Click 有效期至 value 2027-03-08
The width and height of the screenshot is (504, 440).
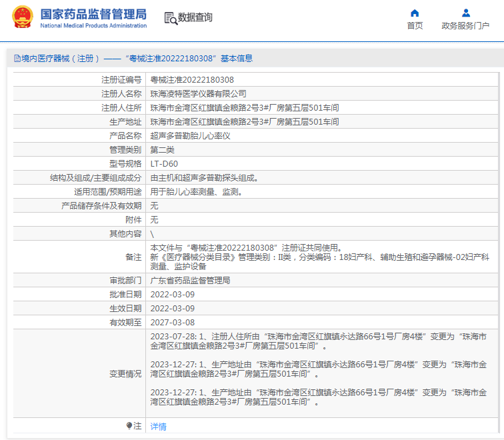tap(172, 323)
